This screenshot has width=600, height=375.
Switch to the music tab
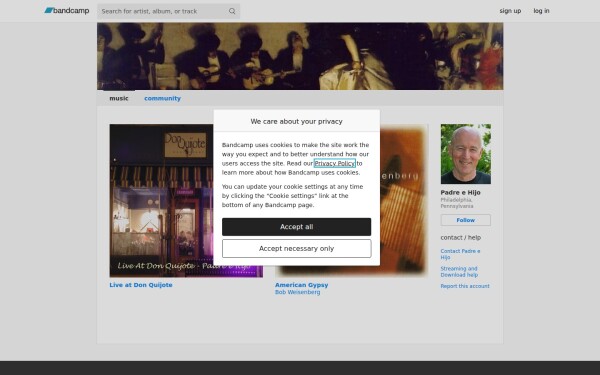pyautogui.click(x=119, y=98)
